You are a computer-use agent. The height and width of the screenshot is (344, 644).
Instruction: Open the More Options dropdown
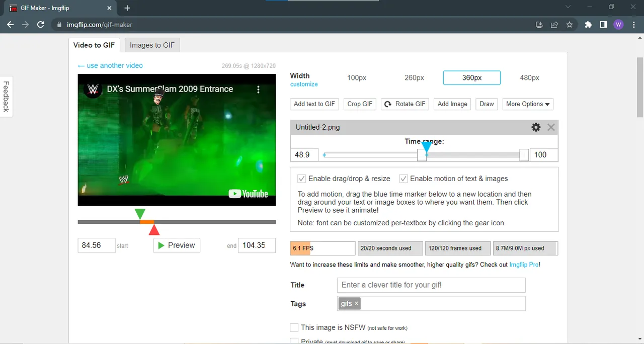528,104
